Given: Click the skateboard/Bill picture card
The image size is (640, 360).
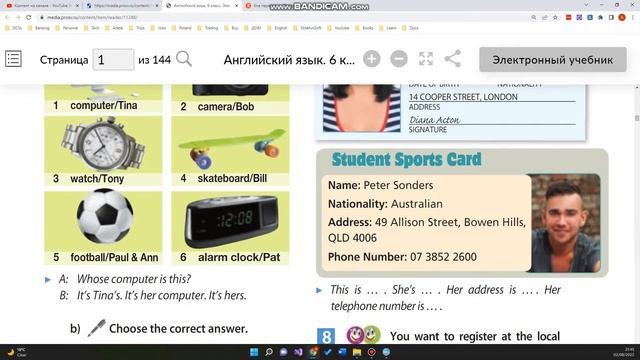Looking at the screenshot, I should 230,151.
